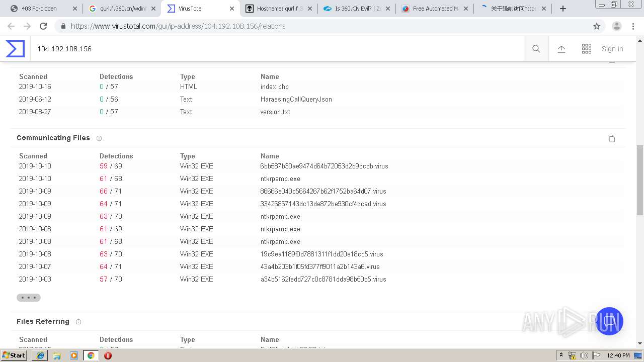Click the browser forward arrow
The image size is (644, 362).
[27, 26]
